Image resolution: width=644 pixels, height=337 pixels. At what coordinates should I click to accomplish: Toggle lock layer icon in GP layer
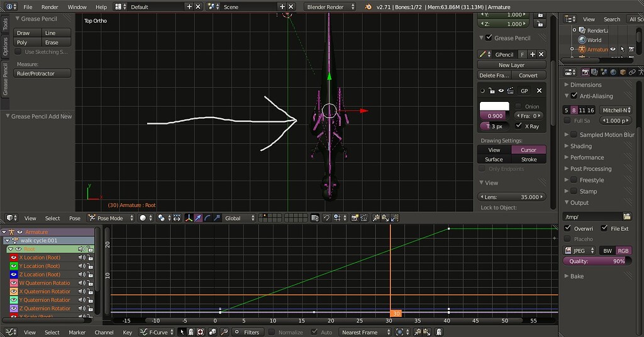[x=492, y=91]
